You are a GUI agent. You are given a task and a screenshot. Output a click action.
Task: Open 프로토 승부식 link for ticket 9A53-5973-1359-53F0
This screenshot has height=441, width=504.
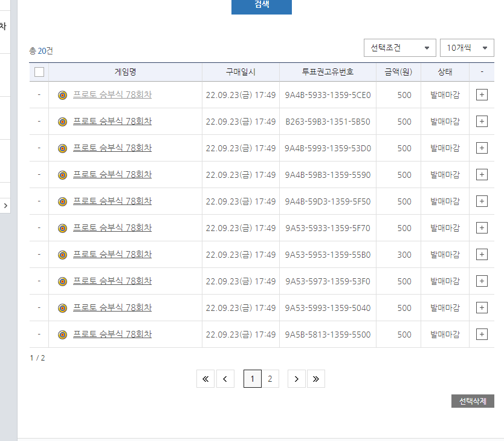(x=112, y=281)
